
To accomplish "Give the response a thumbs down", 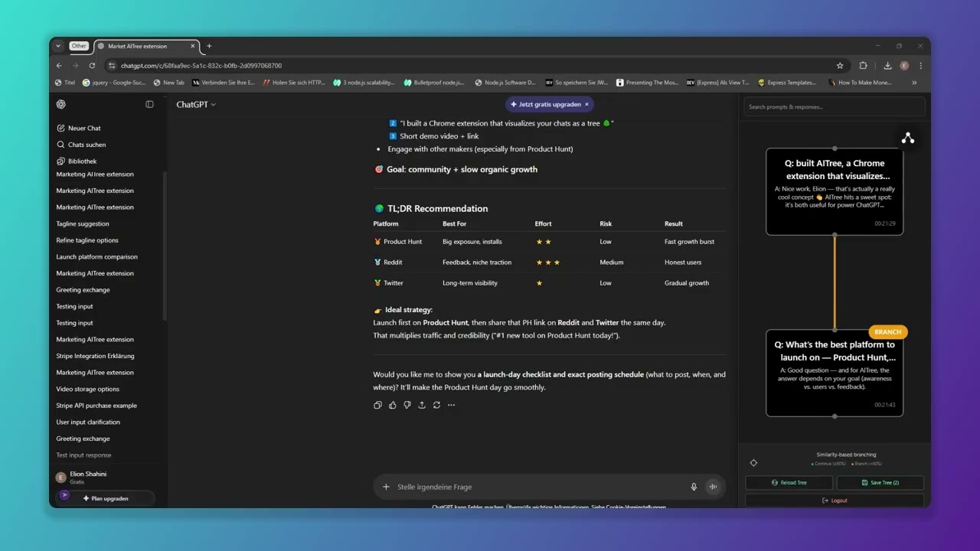I will pyautogui.click(x=407, y=405).
